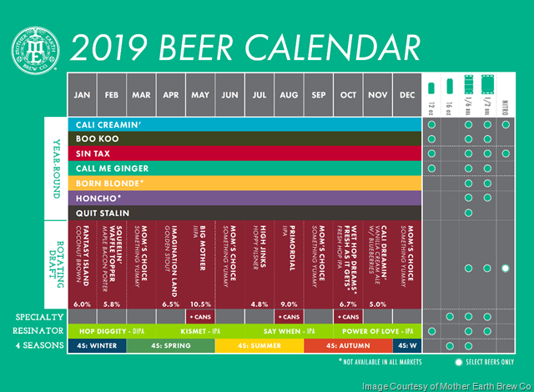This screenshot has width=534, height=392.
Task: Click the OCT month header
Action: point(348,94)
